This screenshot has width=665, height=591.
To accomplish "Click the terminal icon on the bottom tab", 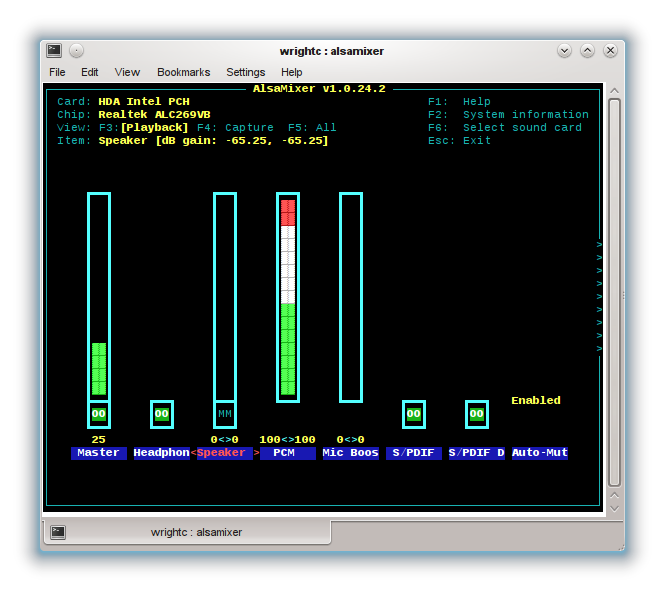I will tap(58, 532).
